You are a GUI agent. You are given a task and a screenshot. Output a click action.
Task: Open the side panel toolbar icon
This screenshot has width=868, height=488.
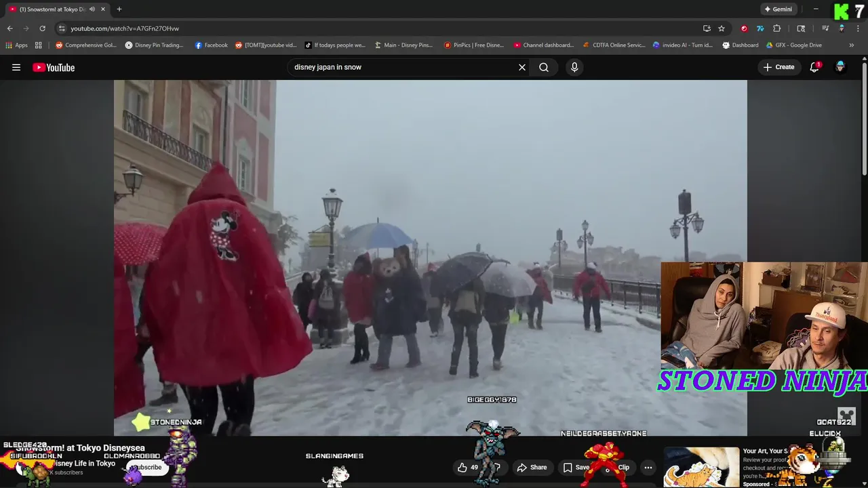coord(801,28)
